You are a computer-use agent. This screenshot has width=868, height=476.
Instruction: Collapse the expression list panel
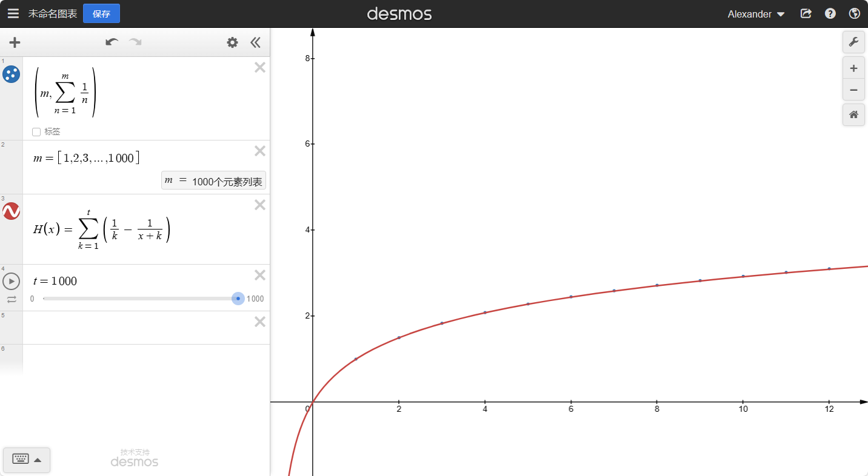[255, 42]
